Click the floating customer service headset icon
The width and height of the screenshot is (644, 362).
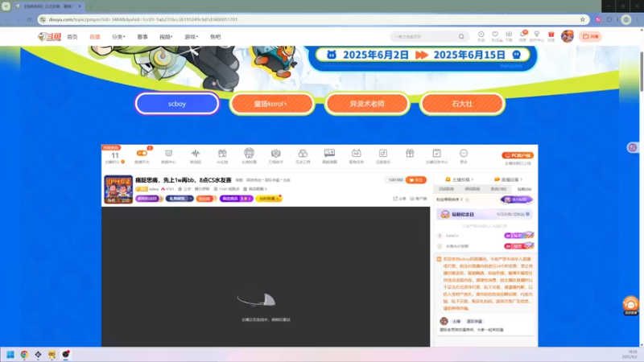point(631,306)
